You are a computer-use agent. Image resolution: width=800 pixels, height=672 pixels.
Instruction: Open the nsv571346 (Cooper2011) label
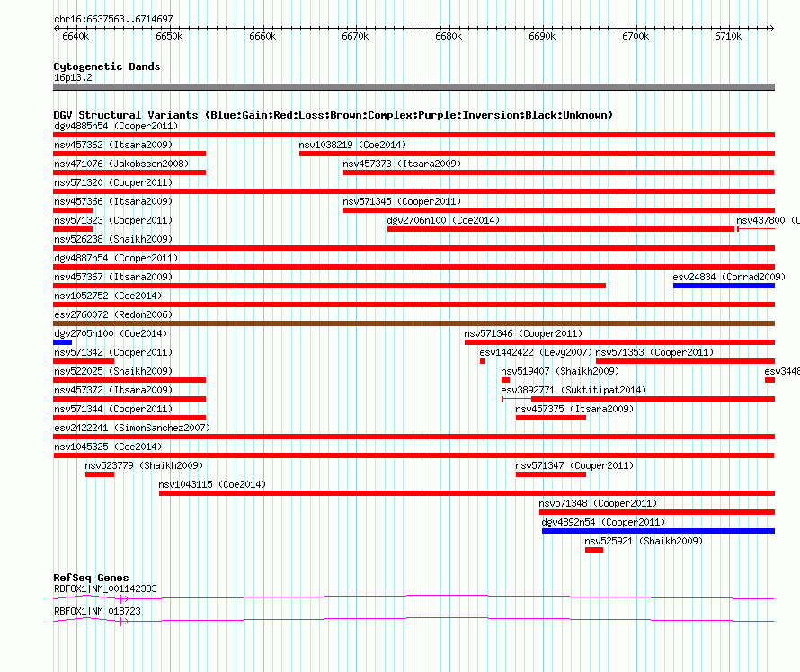click(523, 333)
